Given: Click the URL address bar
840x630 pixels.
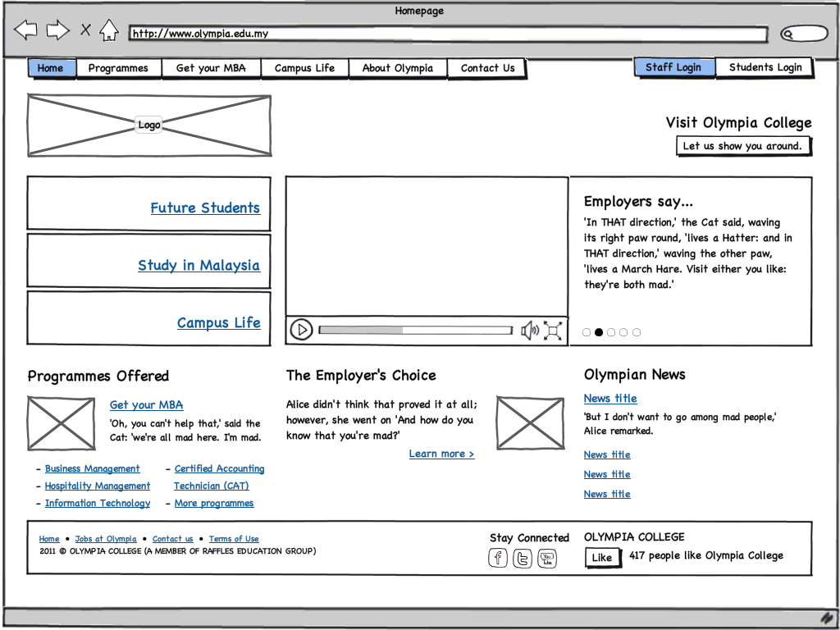Looking at the screenshot, I should [449, 34].
